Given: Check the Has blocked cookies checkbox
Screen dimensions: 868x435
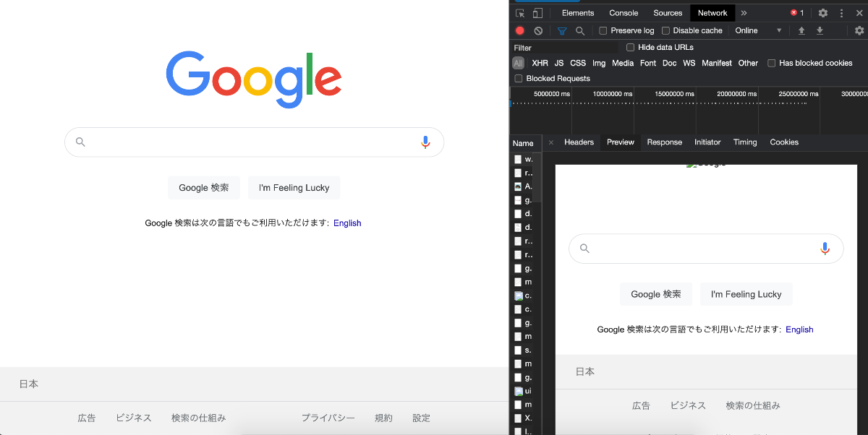Looking at the screenshot, I should (771, 63).
